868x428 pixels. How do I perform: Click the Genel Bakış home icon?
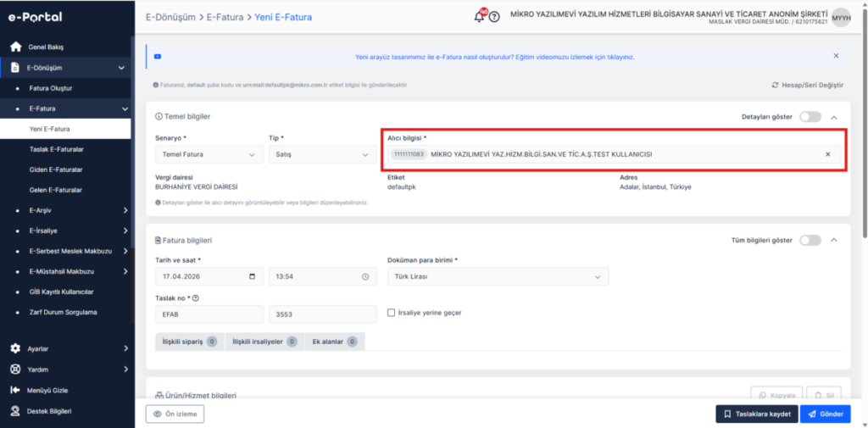pos(16,47)
